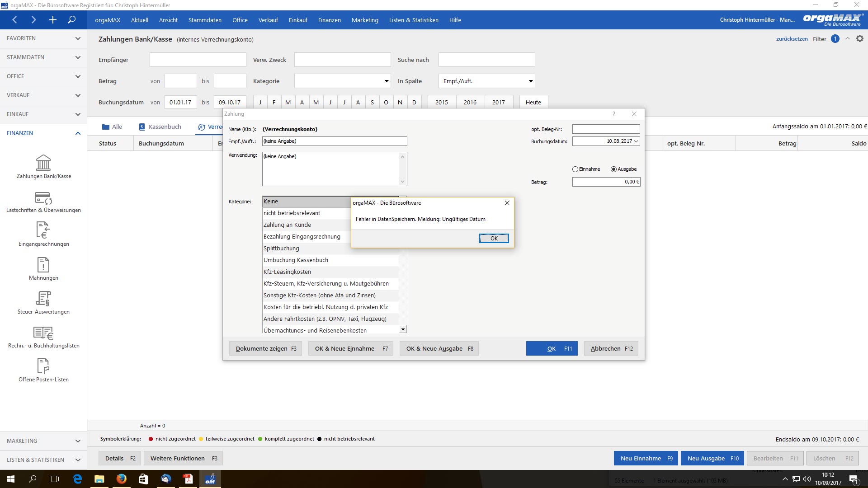The width and height of the screenshot is (868, 488).
Task: Click the Betrag field in Zahlung dialog
Action: tap(606, 182)
